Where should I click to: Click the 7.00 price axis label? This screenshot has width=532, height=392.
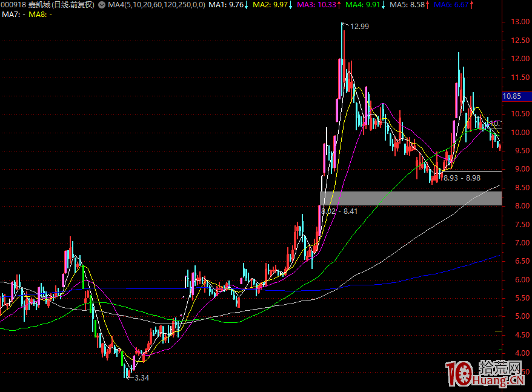(x=522, y=243)
